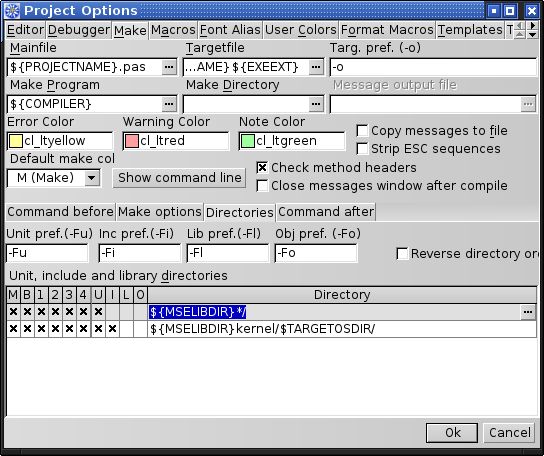Switch to the Debugger tab

click(79, 30)
